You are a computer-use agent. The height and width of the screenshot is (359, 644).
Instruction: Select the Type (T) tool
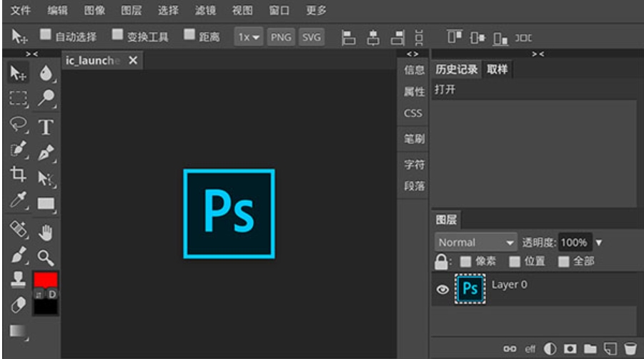point(46,127)
